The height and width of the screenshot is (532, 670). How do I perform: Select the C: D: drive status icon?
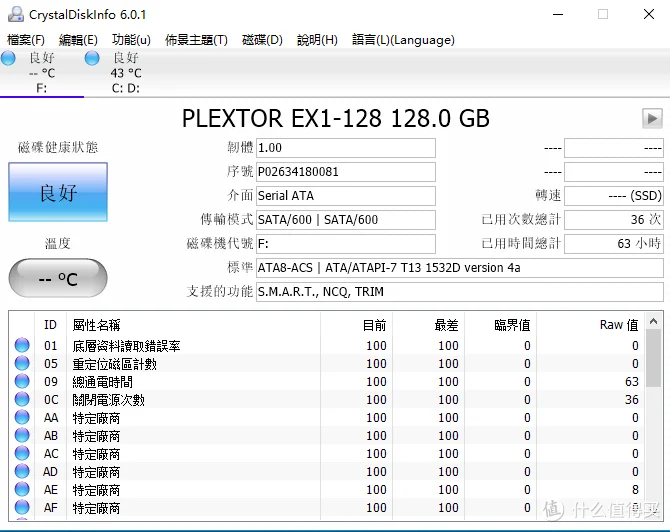point(92,58)
